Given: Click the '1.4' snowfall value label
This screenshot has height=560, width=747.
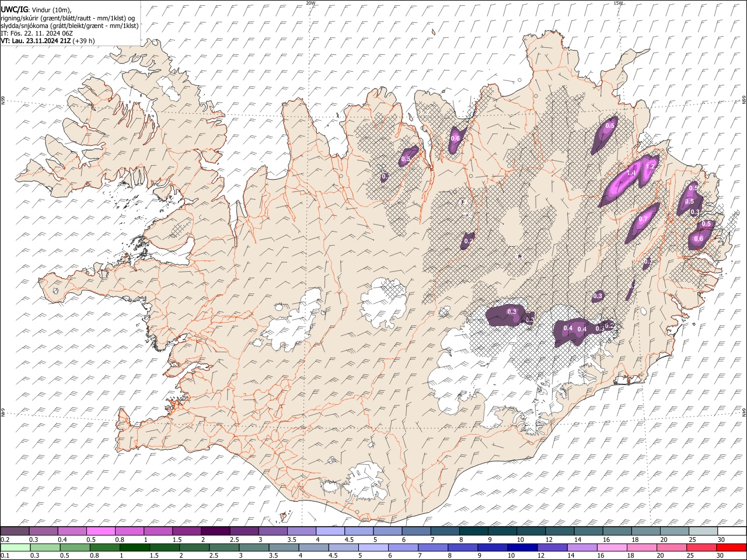Looking at the screenshot, I should tap(631, 173).
